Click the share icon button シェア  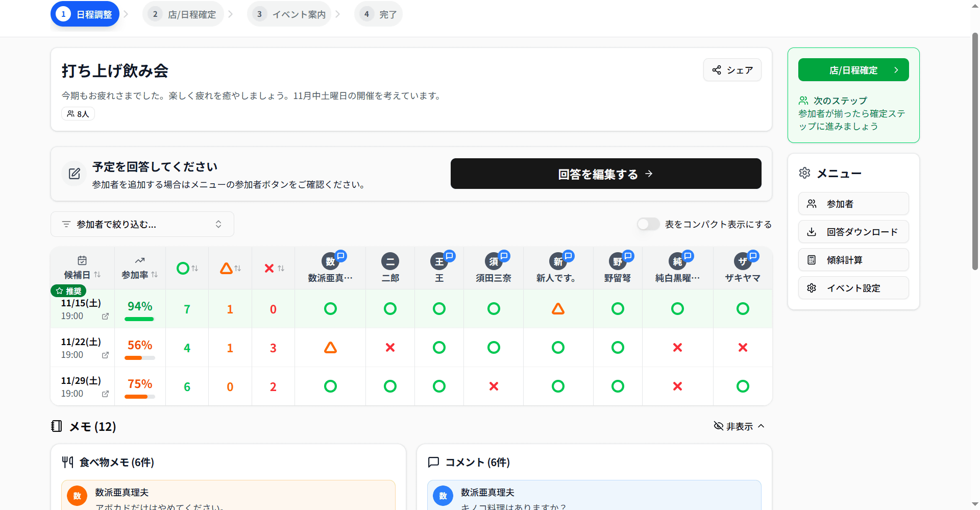tap(732, 70)
